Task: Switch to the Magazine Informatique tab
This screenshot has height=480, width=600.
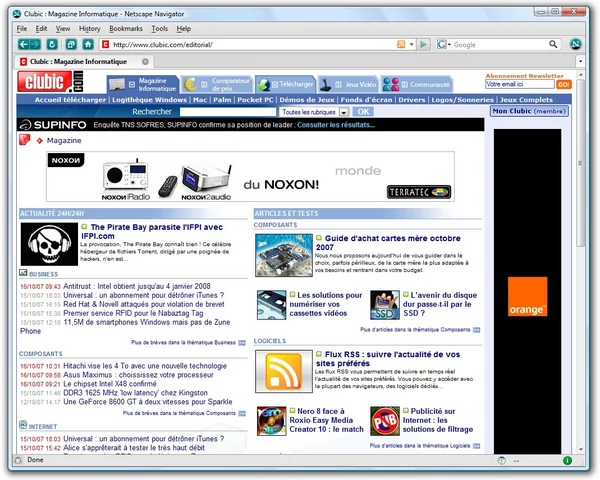Action: click(143, 84)
